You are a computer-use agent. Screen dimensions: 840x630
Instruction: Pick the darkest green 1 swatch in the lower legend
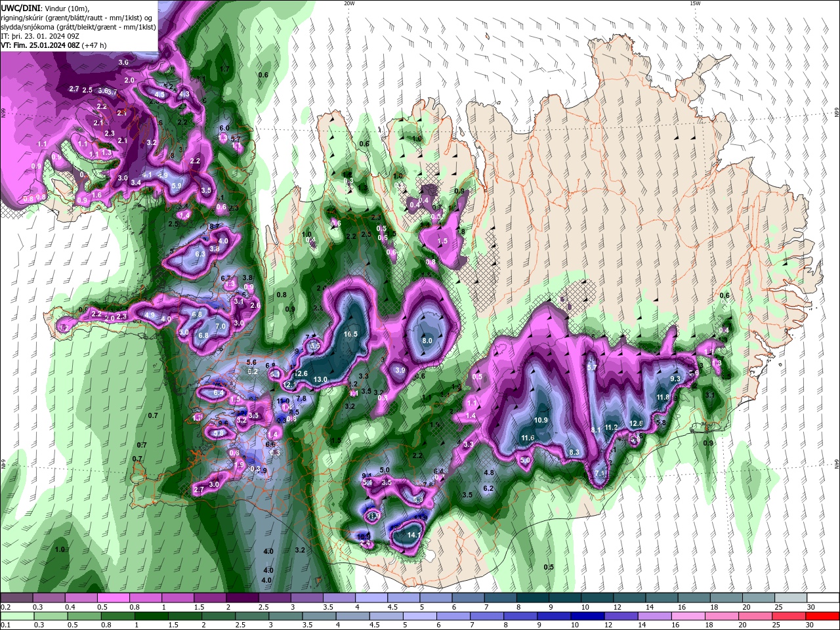pos(151,616)
